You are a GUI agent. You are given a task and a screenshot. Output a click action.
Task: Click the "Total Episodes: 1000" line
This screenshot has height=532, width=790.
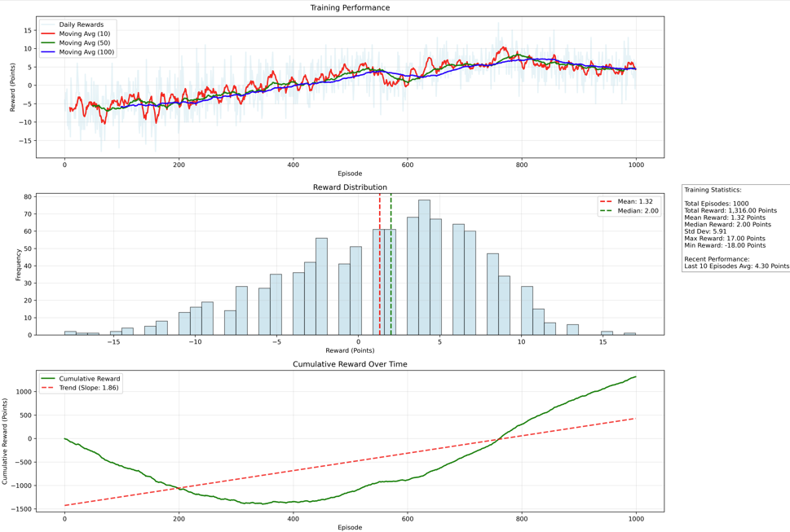717,204
